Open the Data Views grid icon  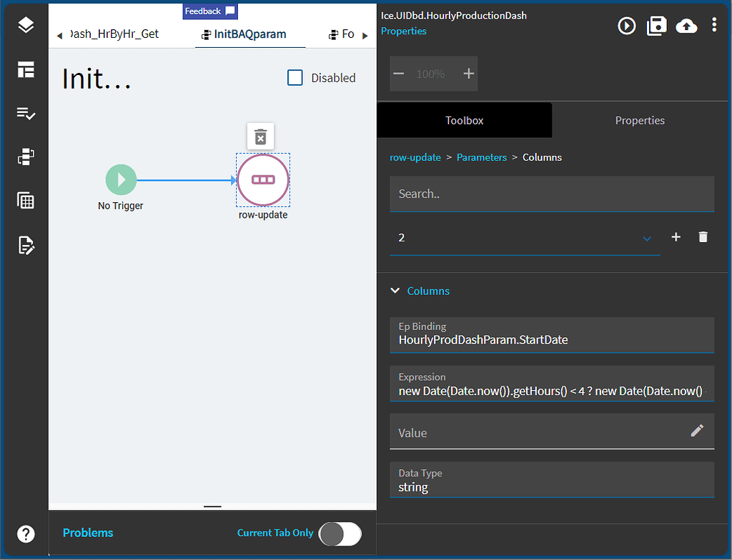click(x=26, y=201)
